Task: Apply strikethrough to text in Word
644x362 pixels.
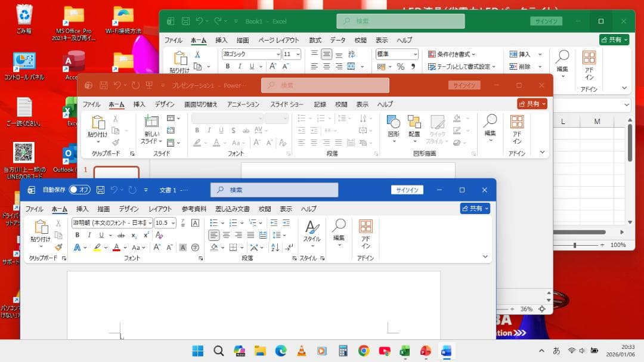Action: coord(120,236)
